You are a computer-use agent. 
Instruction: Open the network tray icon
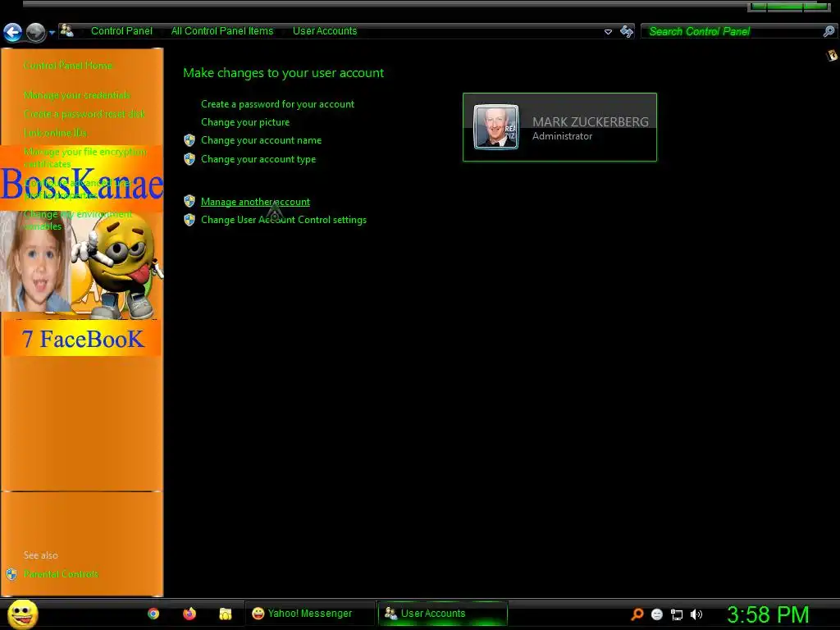(677, 614)
